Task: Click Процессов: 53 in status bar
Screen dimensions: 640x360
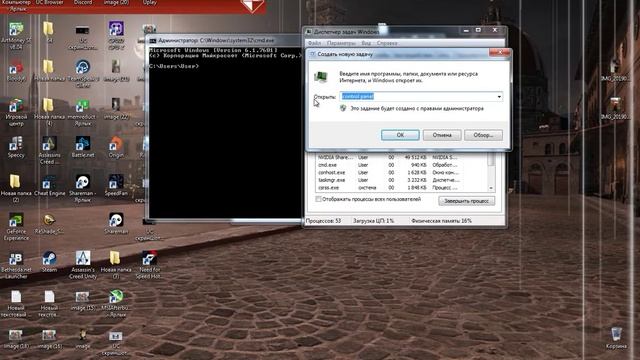Action: point(323,221)
